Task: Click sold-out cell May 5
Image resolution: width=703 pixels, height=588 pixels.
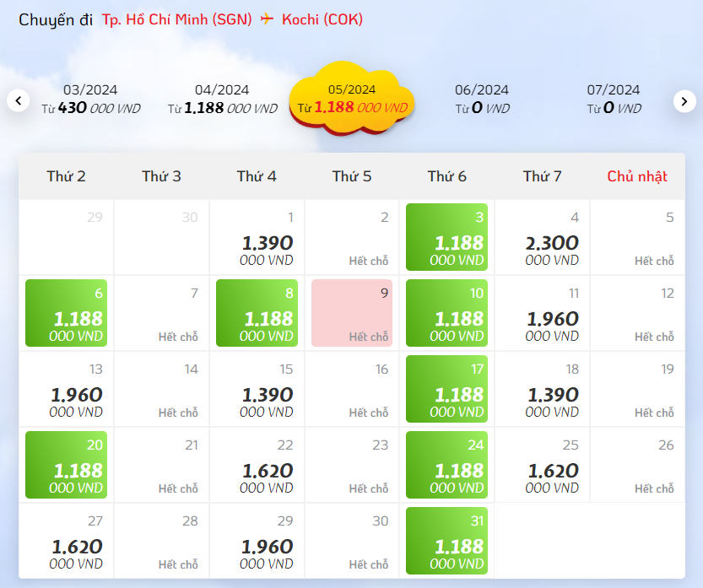Action: coord(637,237)
